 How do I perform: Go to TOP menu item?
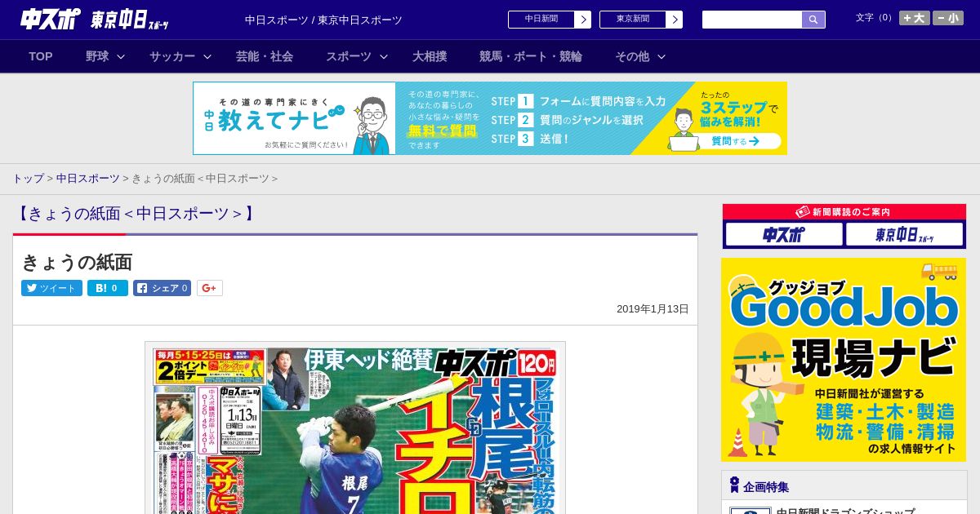(x=41, y=56)
